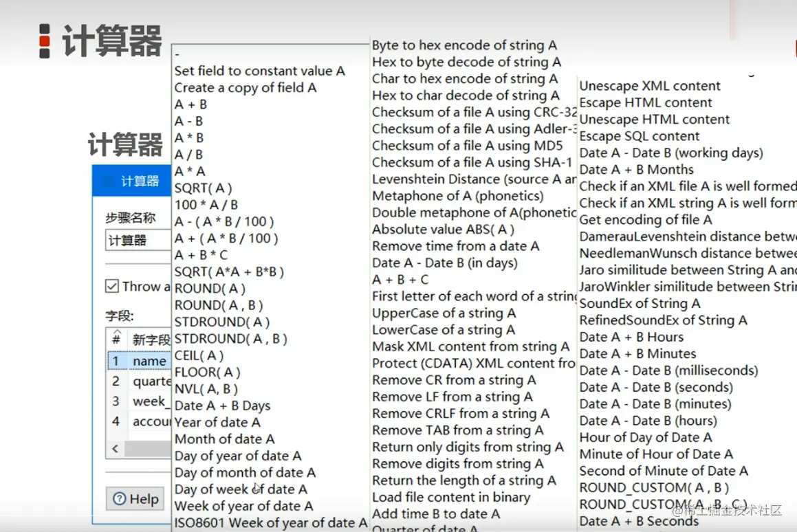
Task: Choose 'Create a copy of field A'
Action: coord(245,87)
